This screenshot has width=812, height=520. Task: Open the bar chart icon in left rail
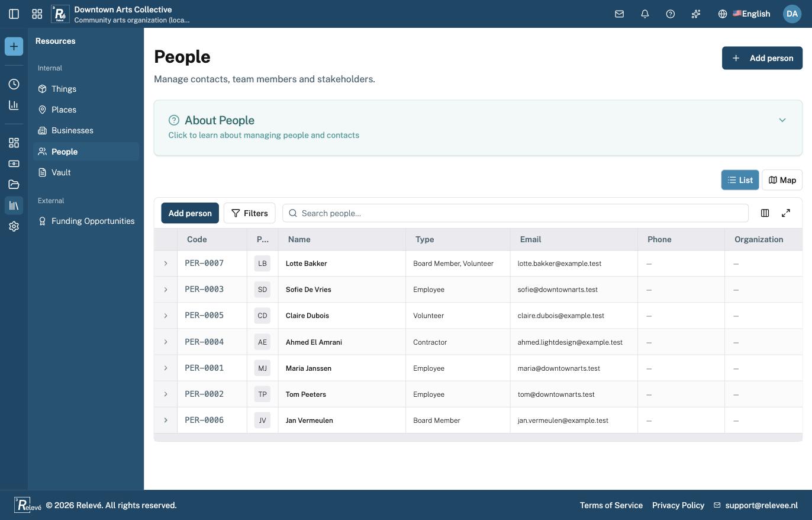tap(14, 105)
